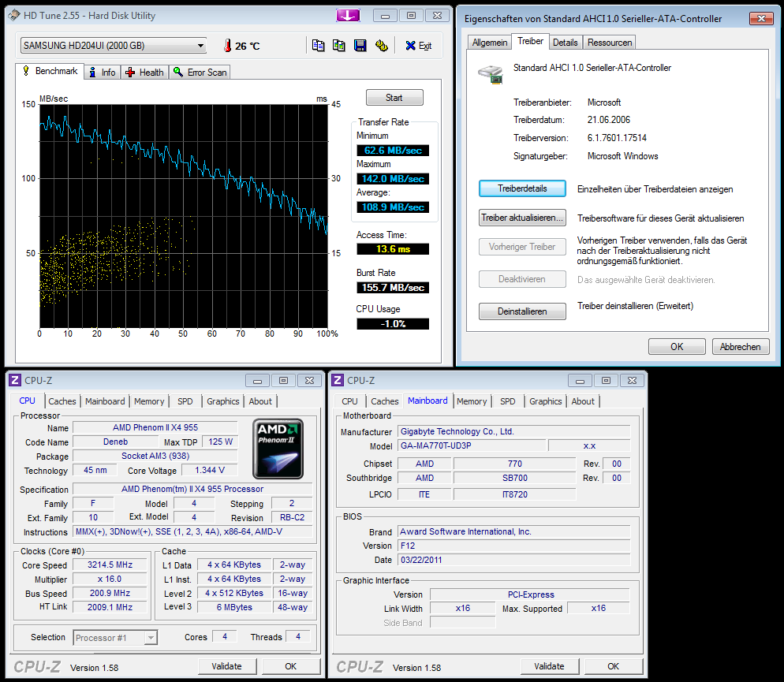Viewport: 784px width, 682px height.
Task: Click the thermometer temperature indicator
Action: pyautogui.click(x=229, y=46)
